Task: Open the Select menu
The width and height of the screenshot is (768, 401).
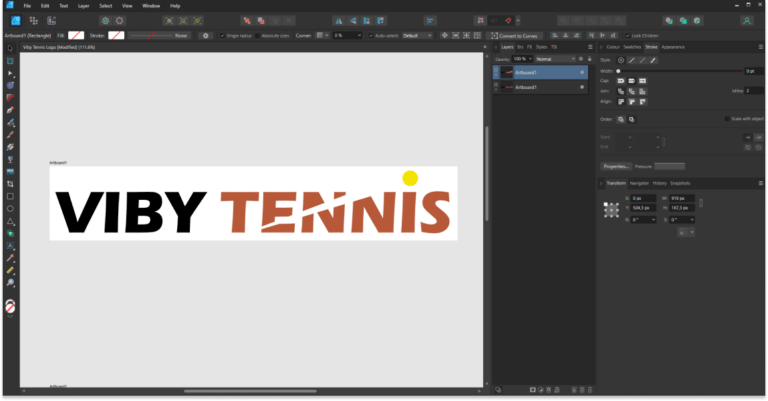Action: (106, 6)
